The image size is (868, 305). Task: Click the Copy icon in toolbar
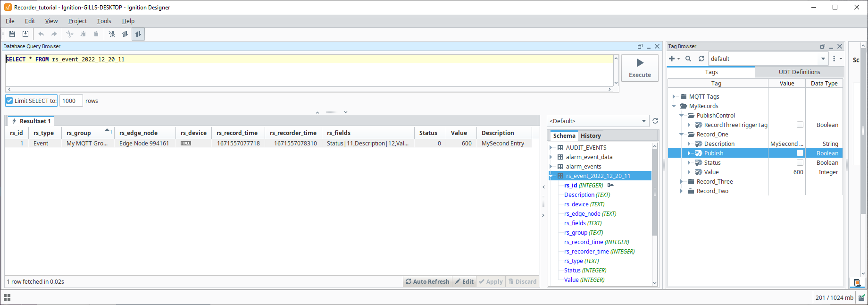[83, 34]
